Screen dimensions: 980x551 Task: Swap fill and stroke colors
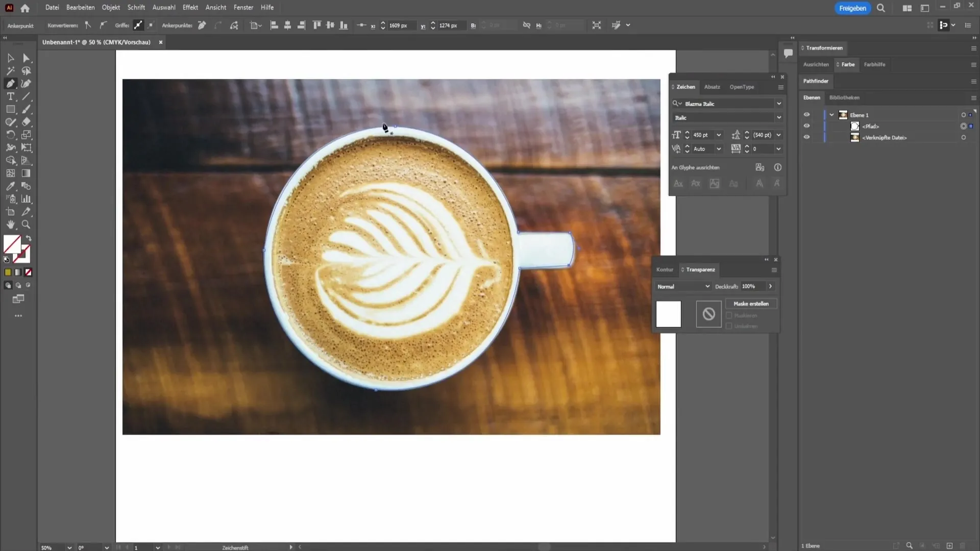click(29, 238)
